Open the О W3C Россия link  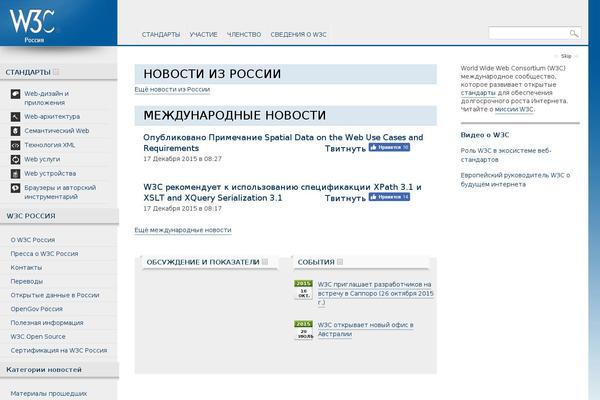click(x=33, y=240)
